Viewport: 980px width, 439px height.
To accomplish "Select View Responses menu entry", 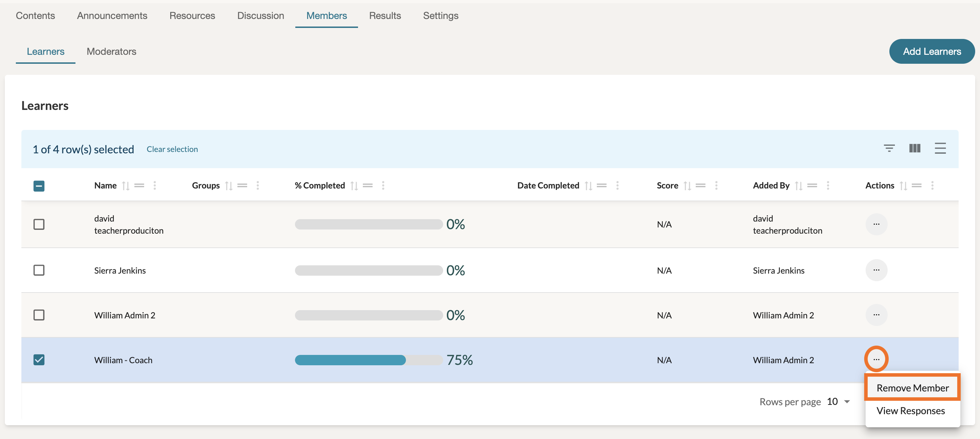I will (910, 410).
